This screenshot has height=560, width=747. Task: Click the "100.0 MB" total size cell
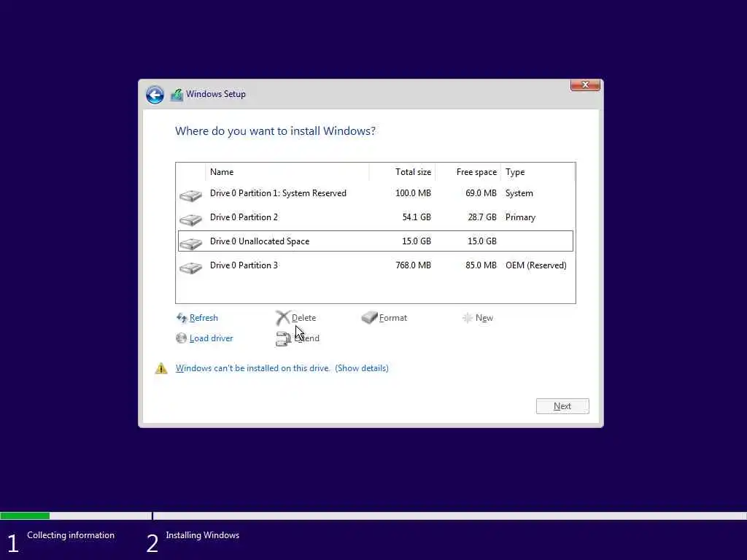[413, 193]
